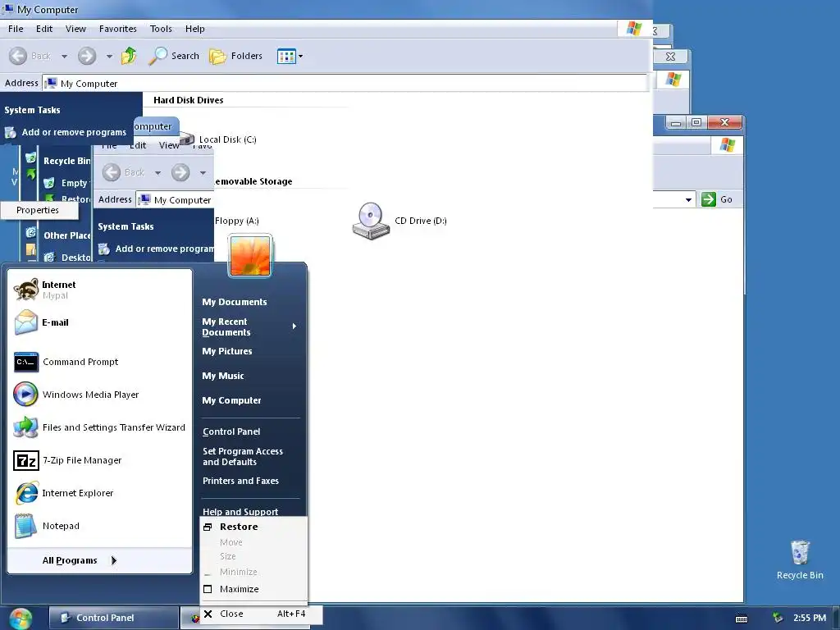Go up one folder level with the Up icon
This screenshot has width=840, height=630.
tap(129, 56)
